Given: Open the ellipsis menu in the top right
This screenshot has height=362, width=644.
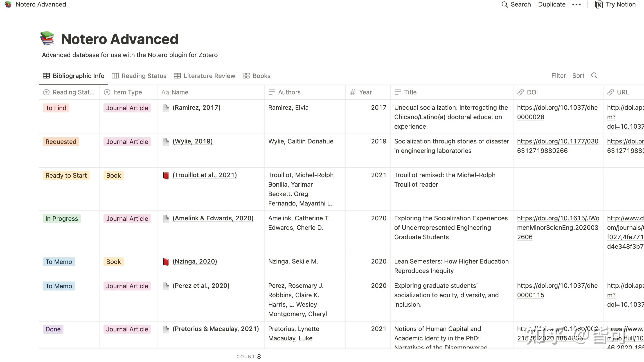Looking at the screenshot, I should [x=576, y=4].
